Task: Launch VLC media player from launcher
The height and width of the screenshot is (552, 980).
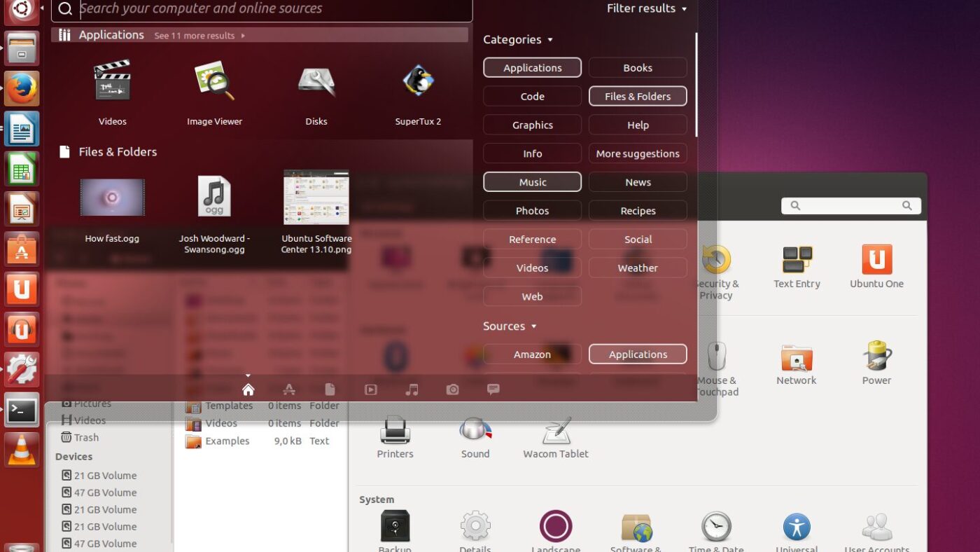Action: 22,449
